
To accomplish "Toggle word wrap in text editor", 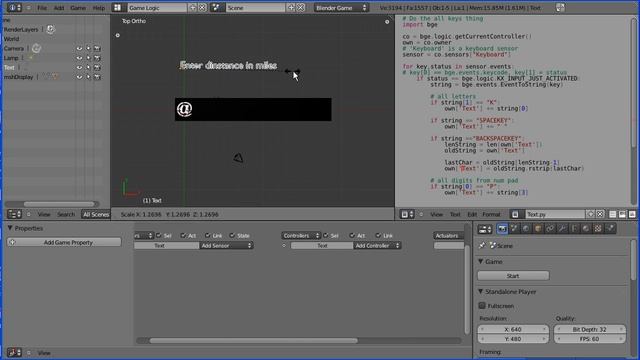I will (x=622, y=214).
